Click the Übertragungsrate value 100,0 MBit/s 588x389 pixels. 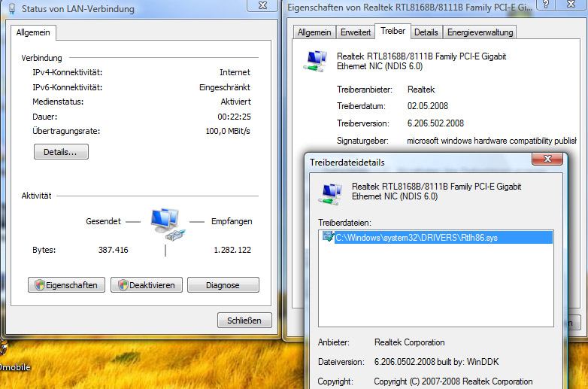coord(228,131)
